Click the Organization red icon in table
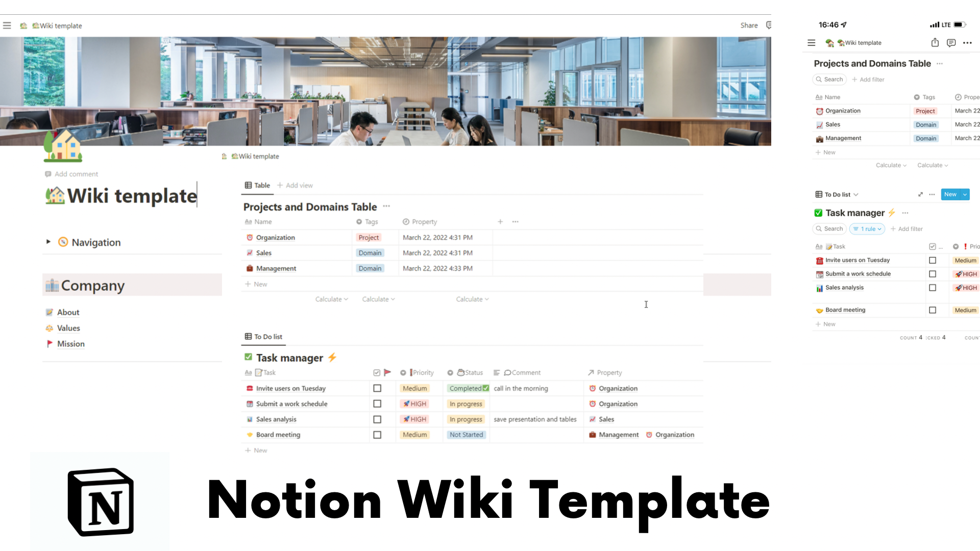Viewport: 980px width, 551px height. (249, 237)
